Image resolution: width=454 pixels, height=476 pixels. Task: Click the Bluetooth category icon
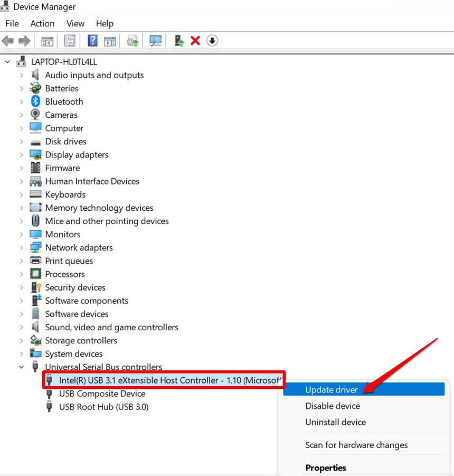[35, 101]
